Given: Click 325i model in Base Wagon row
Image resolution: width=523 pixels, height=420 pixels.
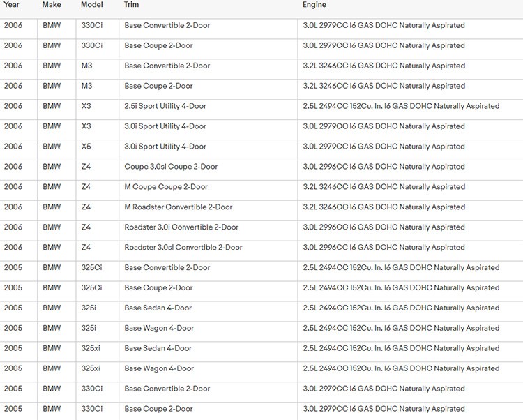Looking at the screenshot, I should tap(89, 328).
